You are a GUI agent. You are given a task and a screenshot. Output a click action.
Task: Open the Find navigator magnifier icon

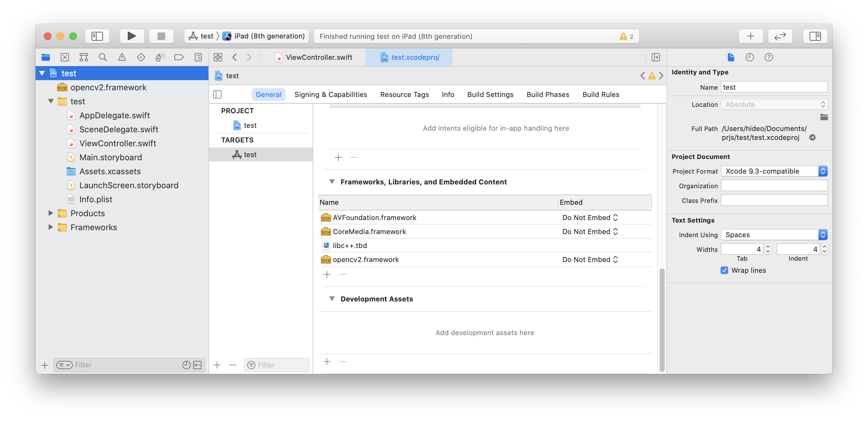point(103,57)
